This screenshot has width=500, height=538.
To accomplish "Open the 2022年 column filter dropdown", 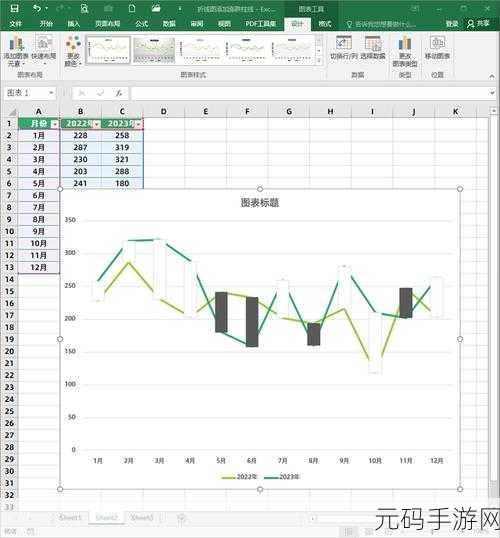I will point(97,124).
